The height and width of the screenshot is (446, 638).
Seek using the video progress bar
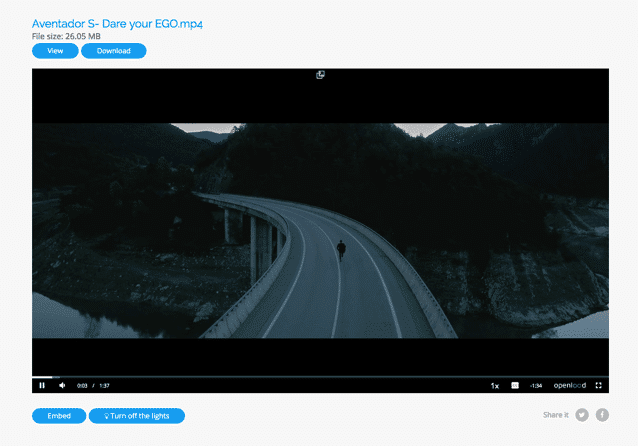[x=320, y=377]
